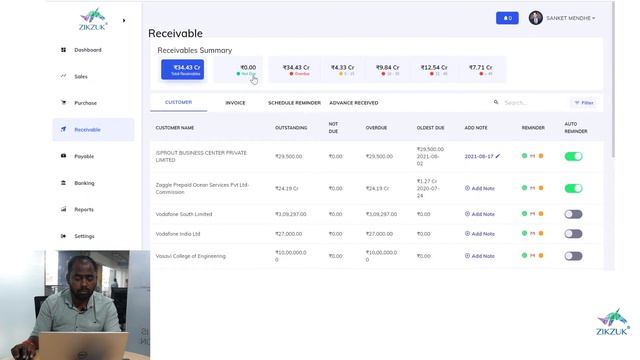The width and height of the screenshot is (640, 360).
Task: Select the ₹9.84 Cr aging card
Action: (x=387, y=70)
